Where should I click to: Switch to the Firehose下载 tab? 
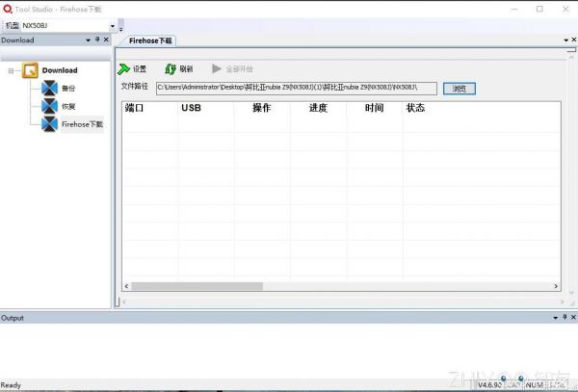click(x=152, y=40)
